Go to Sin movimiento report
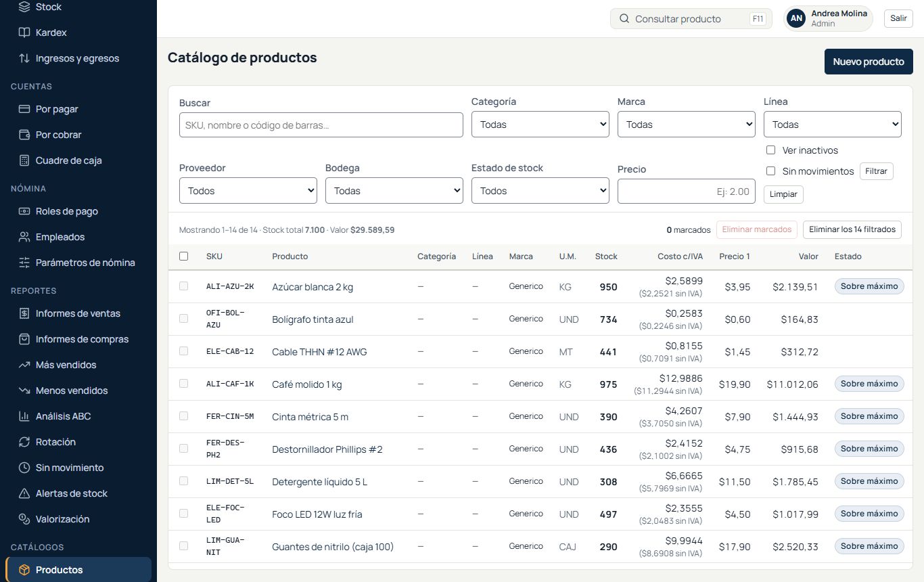Viewport: 924px width, 582px height. (x=78, y=468)
